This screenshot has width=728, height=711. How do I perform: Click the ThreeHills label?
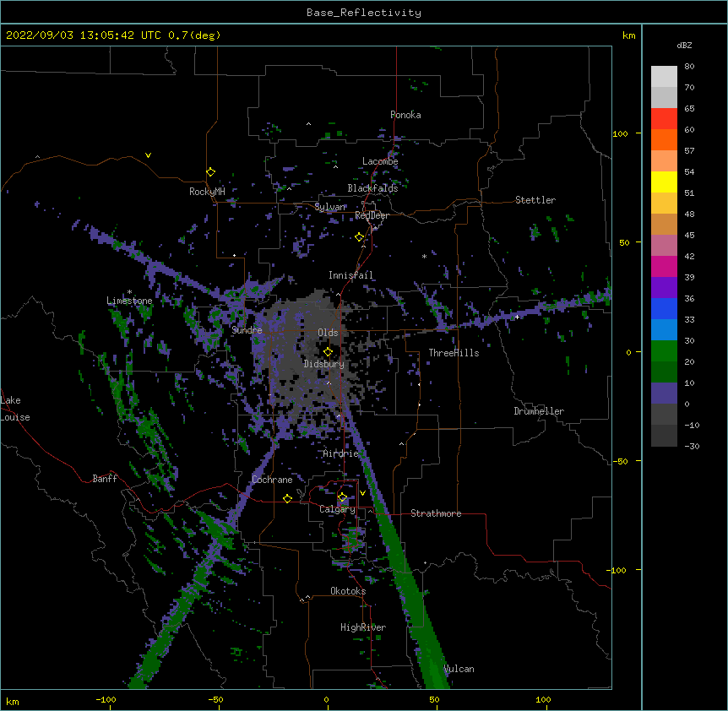click(454, 353)
